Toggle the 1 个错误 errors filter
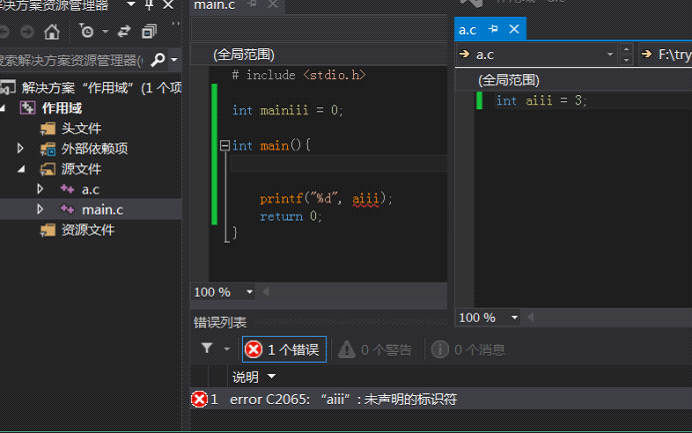The height and width of the screenshot is (433, 692). point(284,350)
